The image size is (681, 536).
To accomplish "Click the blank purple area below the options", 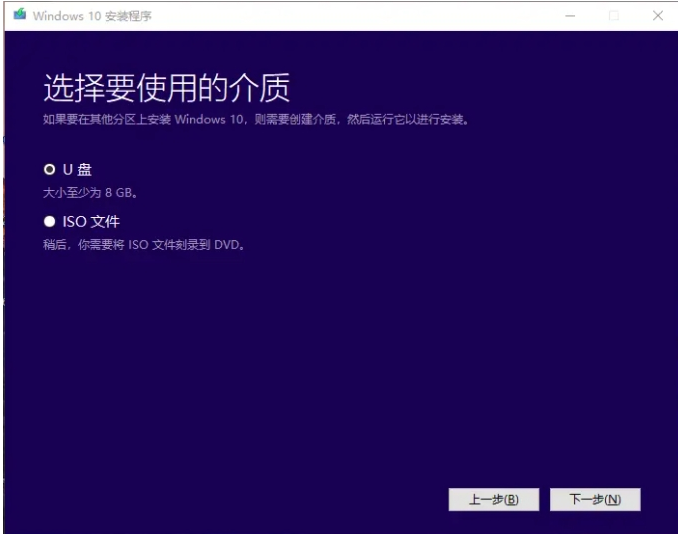I will 340,370.
